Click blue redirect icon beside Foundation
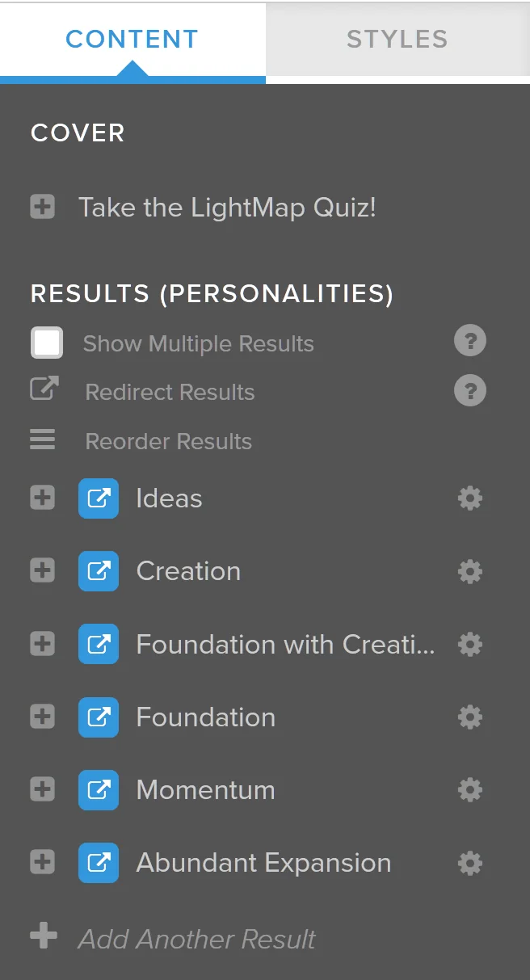Viewport: 530px width, 980px height. point(99,717)
